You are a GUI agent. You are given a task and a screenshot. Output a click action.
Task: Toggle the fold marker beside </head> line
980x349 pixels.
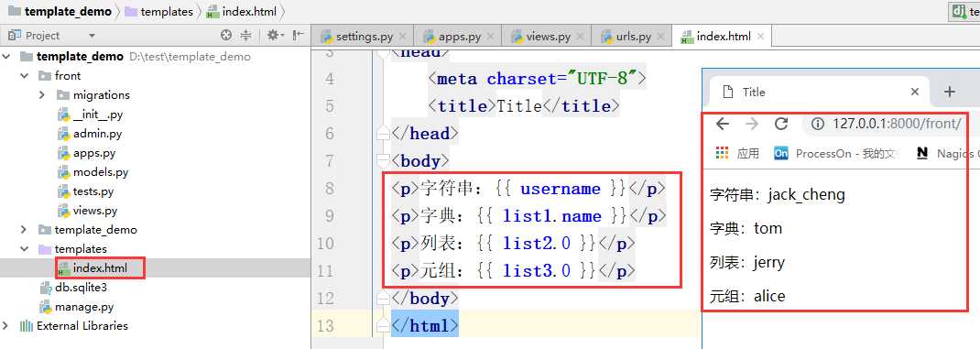[383, 133]
